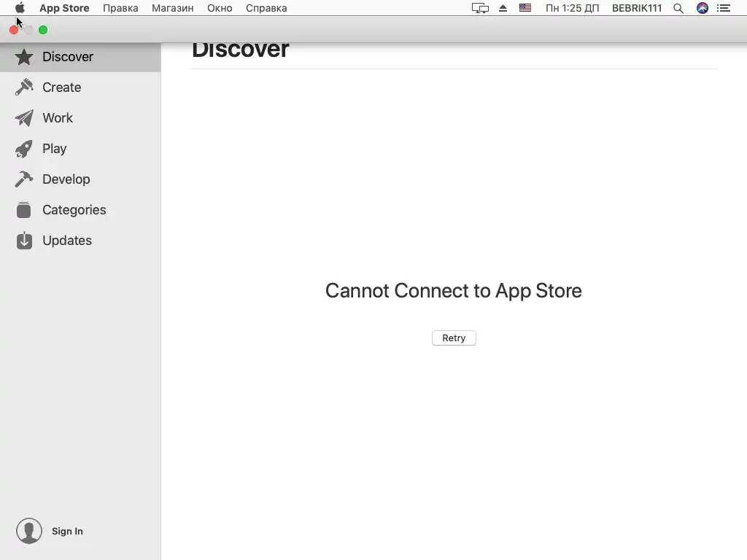
Task: Click the Create paintbrush icon
Action: click(x=24, y=87)
